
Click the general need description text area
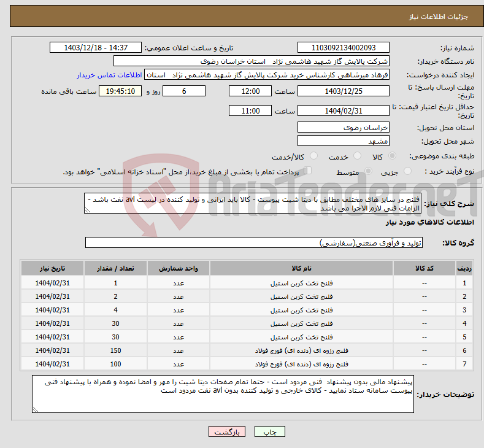tap(253, 204)
